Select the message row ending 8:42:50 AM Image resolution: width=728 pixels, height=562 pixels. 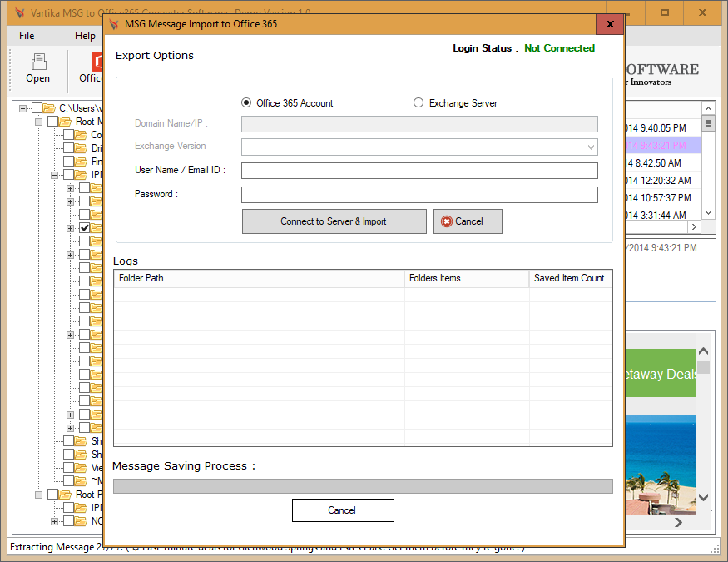663,163
